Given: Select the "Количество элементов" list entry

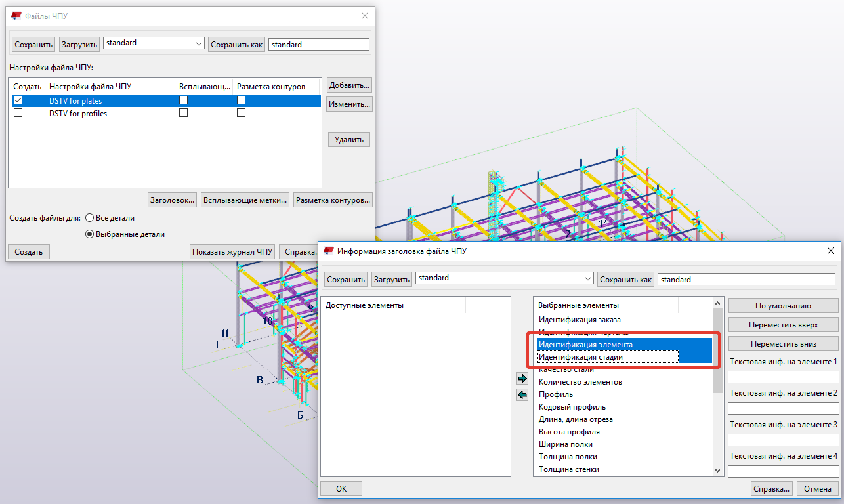Looking at the screenshot, I should coord(580,382).
